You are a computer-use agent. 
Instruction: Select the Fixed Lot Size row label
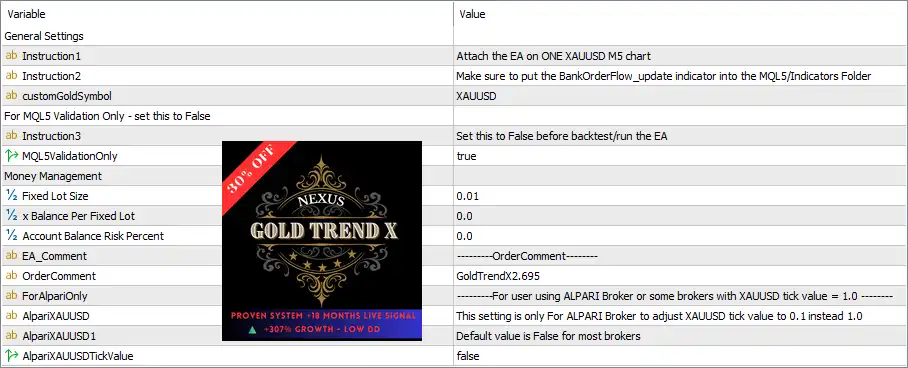[55, 196]
